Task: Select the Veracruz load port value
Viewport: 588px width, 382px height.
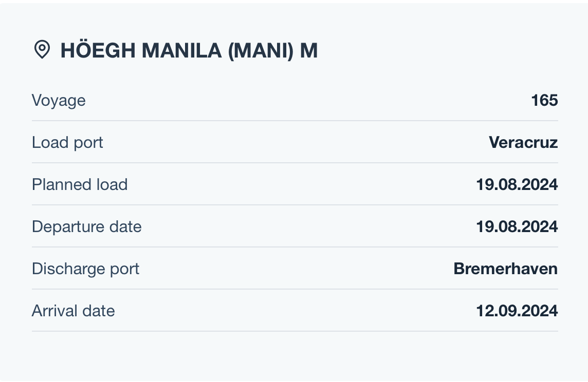Action: tap(524, 142)
